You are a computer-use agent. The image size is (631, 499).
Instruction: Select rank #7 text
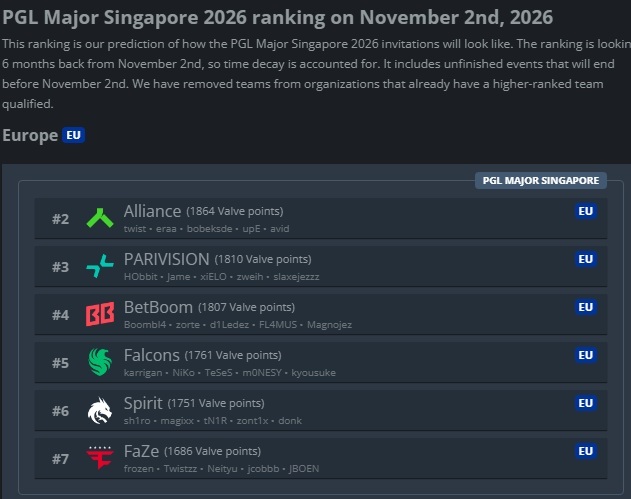(x=60, y=459)
